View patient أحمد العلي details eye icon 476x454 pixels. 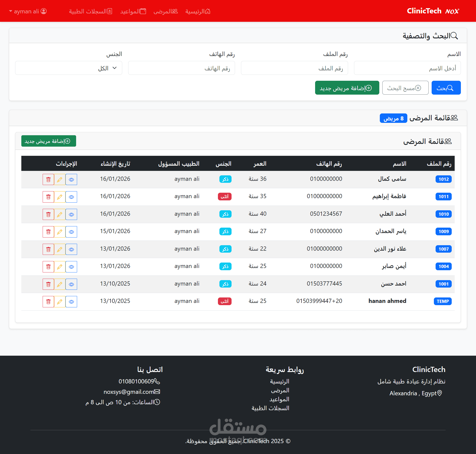pyautogui.click(x=71, y=214)
